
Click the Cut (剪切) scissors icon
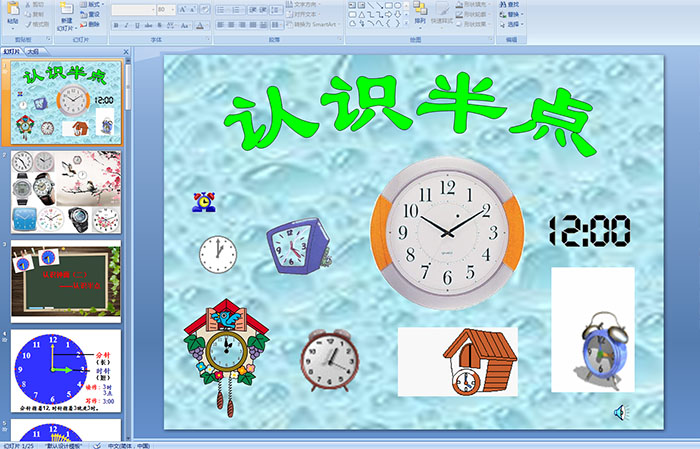tap(28, 4)
